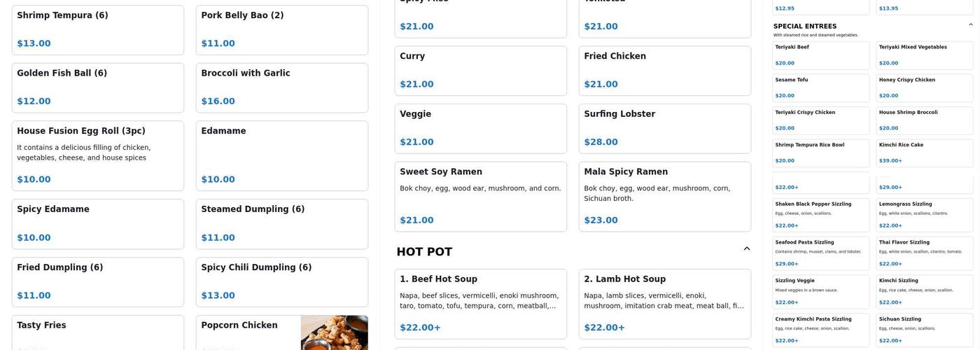Choose Honey Crispy Chicken entree
The height and width of the screenshot is (350, 980).
(924, 87)
